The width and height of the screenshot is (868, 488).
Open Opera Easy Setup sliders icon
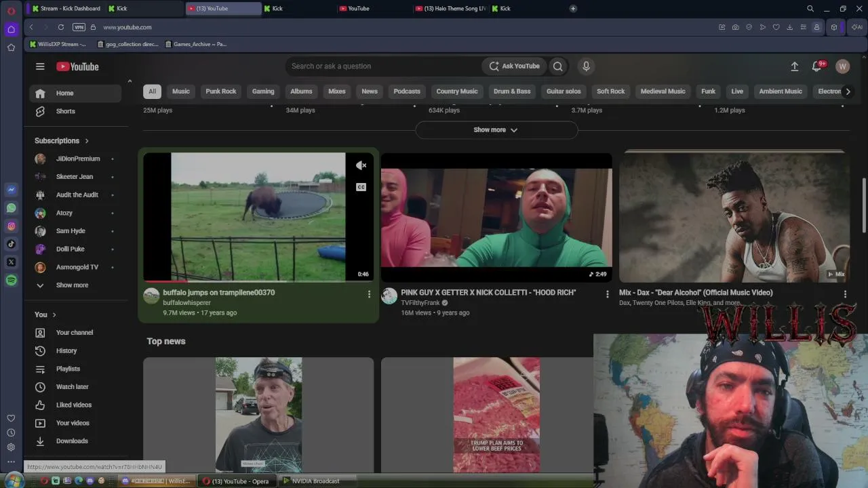(x=804, y=27)
